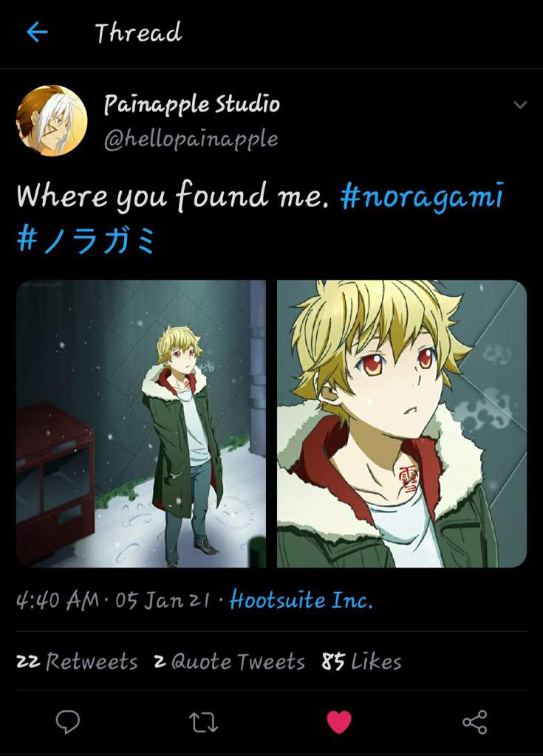This screenshot has height=756, width=543.
Task: Tap the retweet arrows icon
Action: coord(203,722)
